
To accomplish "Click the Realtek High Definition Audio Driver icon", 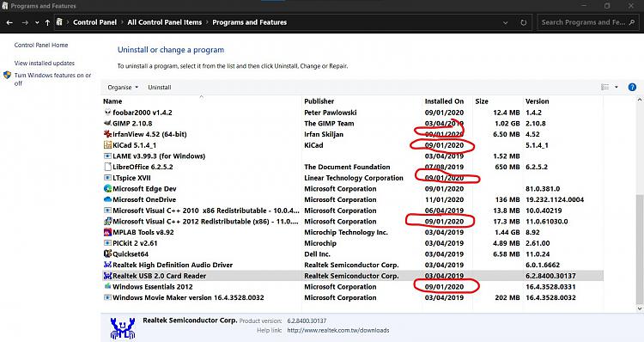I will [x=107, y=265].
